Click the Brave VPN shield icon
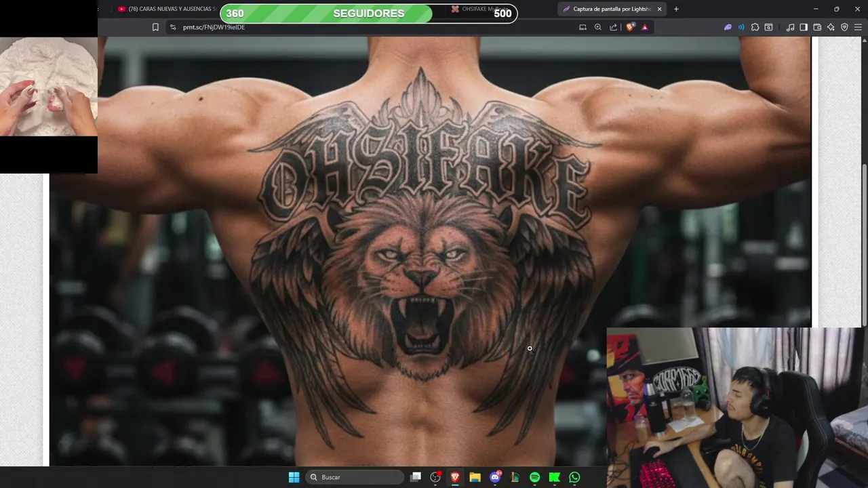868x488 pixels. point(844,27)
